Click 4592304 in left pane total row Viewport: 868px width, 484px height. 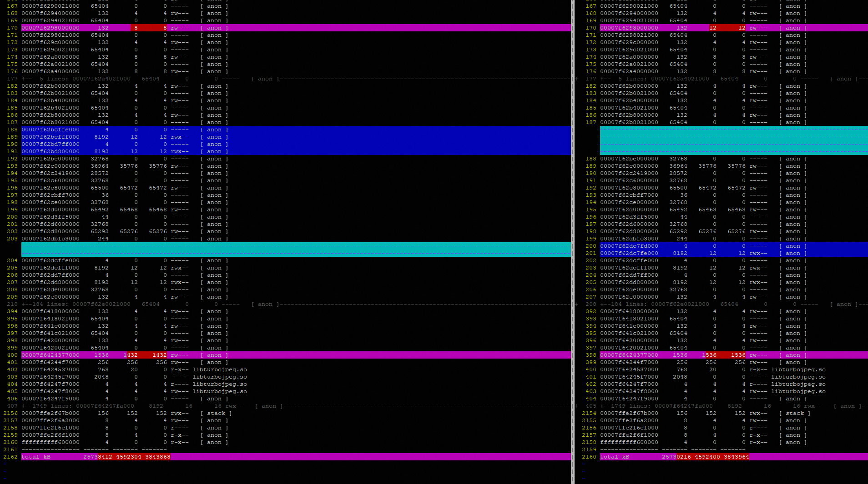(129, 457)
